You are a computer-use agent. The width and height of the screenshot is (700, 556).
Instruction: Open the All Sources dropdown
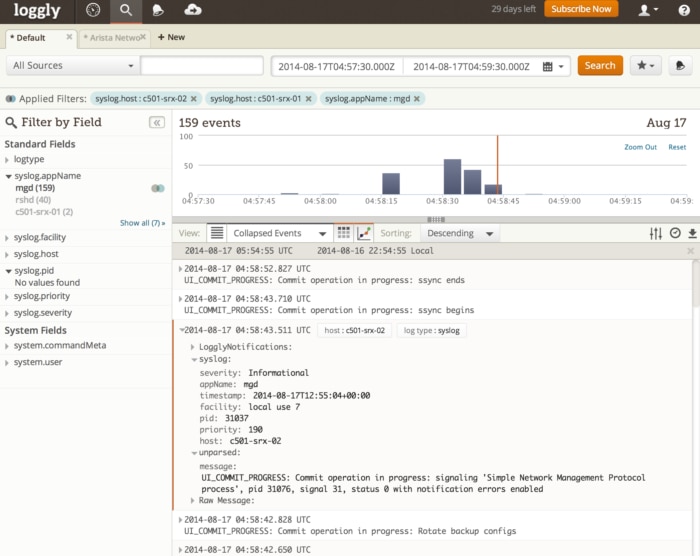pos(72,66)
